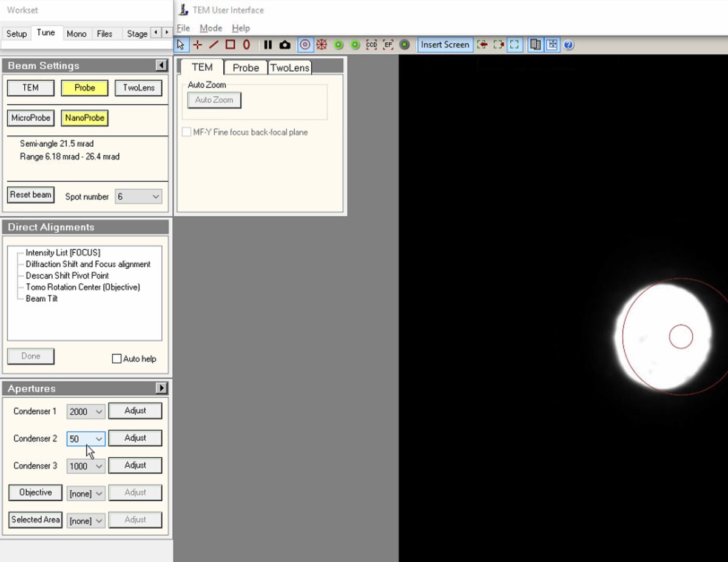
Task: Click the pause acquisition icon
Action: (268, 44)
